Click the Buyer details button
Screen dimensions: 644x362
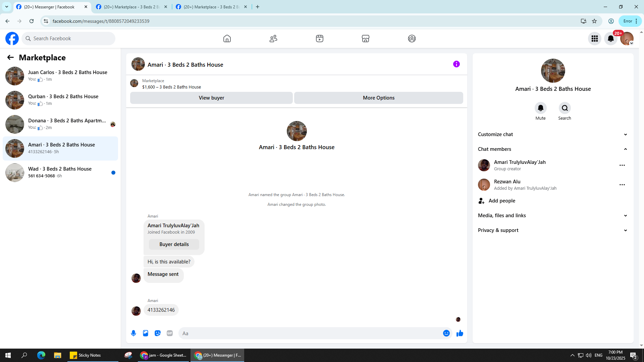pyautogui.click(x=174, y=244)
